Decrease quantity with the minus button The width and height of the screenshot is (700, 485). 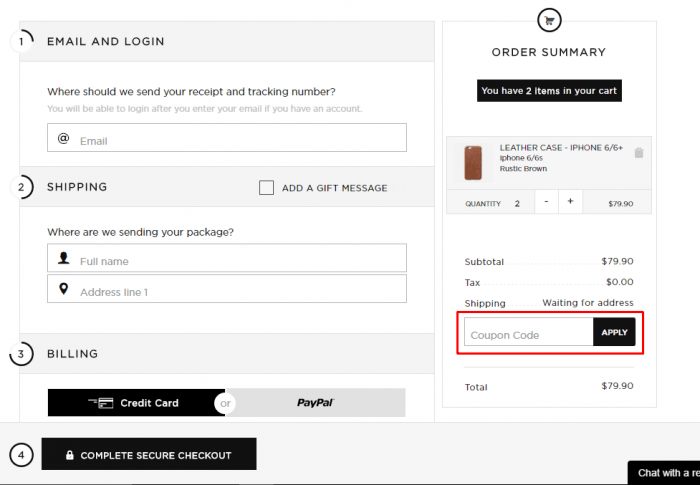coord(546,201)
